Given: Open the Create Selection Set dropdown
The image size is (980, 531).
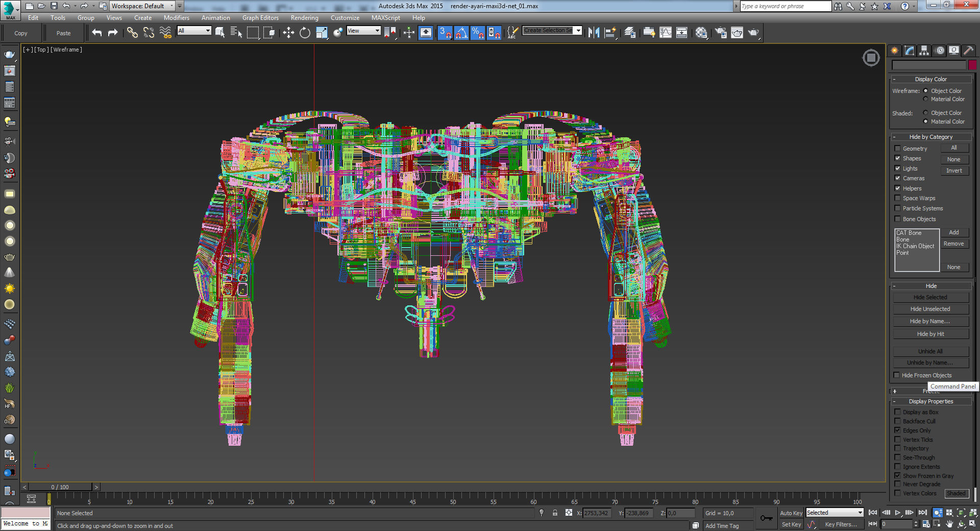Looking at the screenshot, I should pyautogui.click(x=552, y=31).
